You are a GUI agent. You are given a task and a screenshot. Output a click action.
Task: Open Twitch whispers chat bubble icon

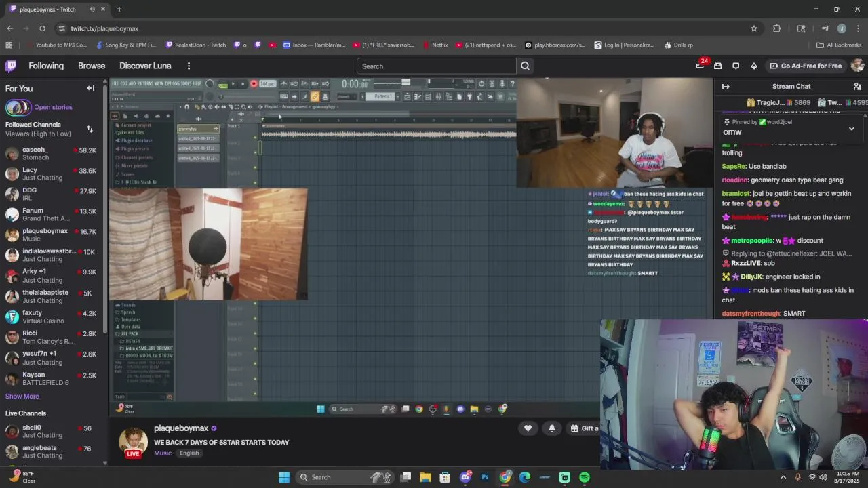(736, 66)
